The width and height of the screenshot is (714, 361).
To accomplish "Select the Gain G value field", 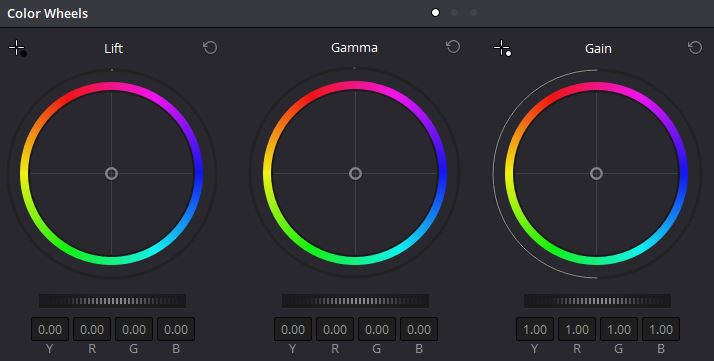I will click(619, 329).
